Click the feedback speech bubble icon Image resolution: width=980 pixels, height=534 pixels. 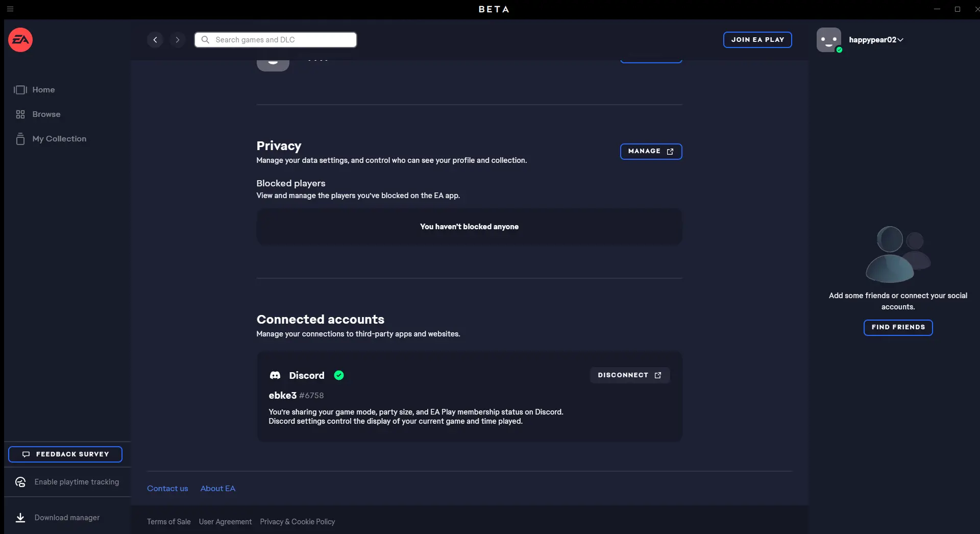click(x=26, y=454)
